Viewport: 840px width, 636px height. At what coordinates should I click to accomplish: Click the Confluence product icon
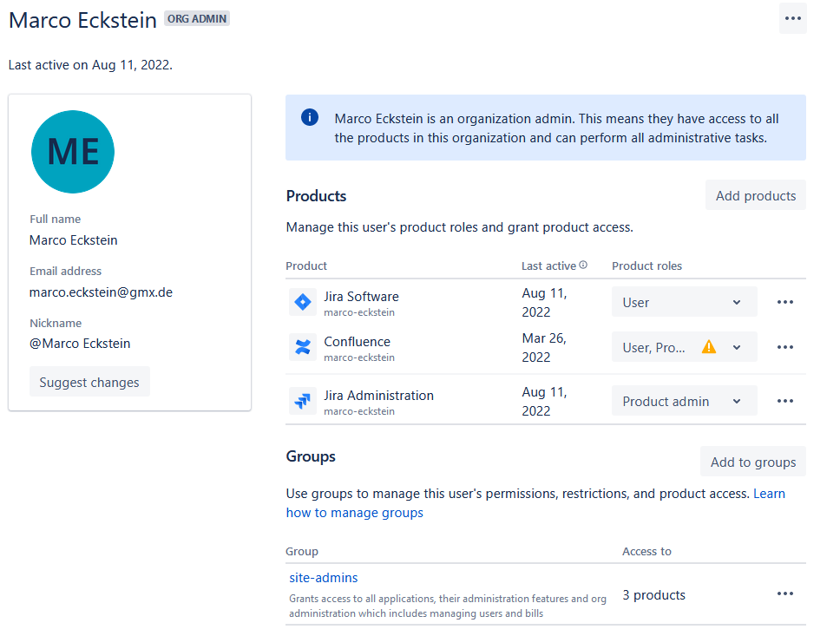click(x=302, y=346)
